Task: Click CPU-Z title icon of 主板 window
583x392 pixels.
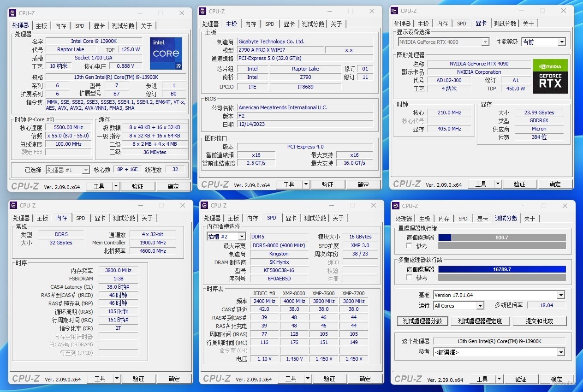Action: (203, 11)
